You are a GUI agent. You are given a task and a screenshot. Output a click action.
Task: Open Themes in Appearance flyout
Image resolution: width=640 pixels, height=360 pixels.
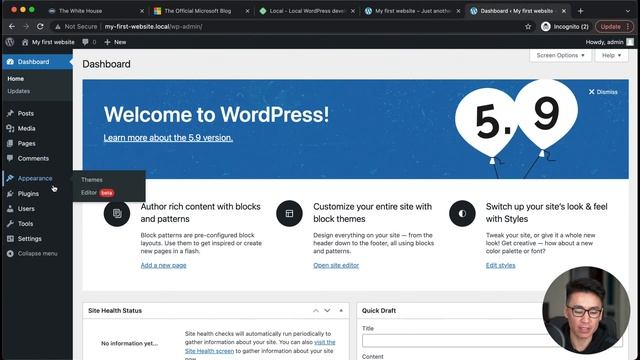92,180
